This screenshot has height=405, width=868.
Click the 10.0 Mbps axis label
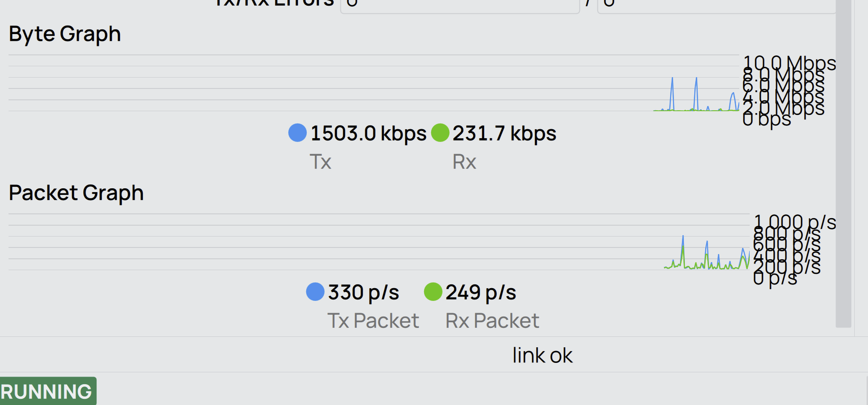pos(789,63)
